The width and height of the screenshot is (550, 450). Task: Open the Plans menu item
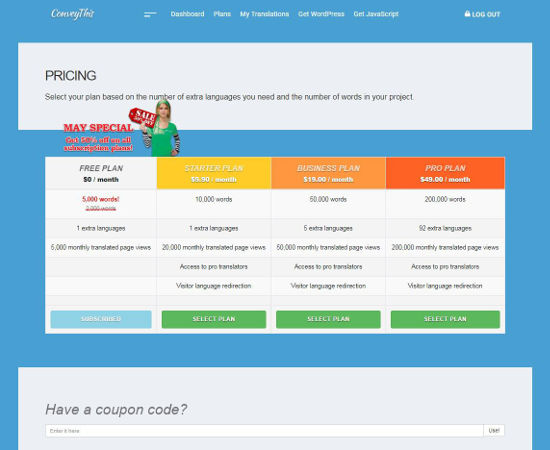222,14
